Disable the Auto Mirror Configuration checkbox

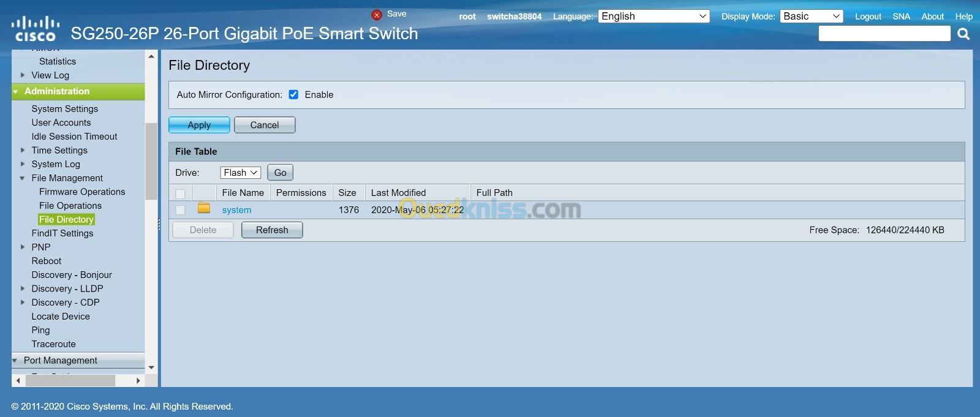(x=293, y=94)
